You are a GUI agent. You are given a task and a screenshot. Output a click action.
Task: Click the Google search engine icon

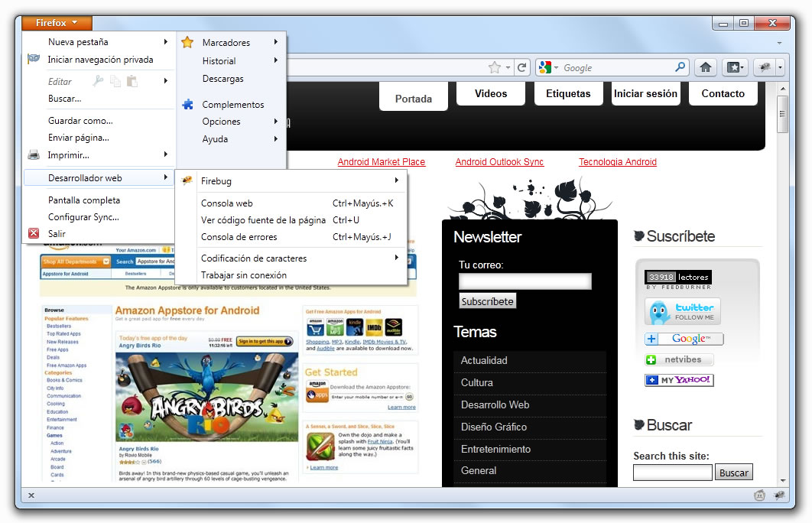pos(545,67)
